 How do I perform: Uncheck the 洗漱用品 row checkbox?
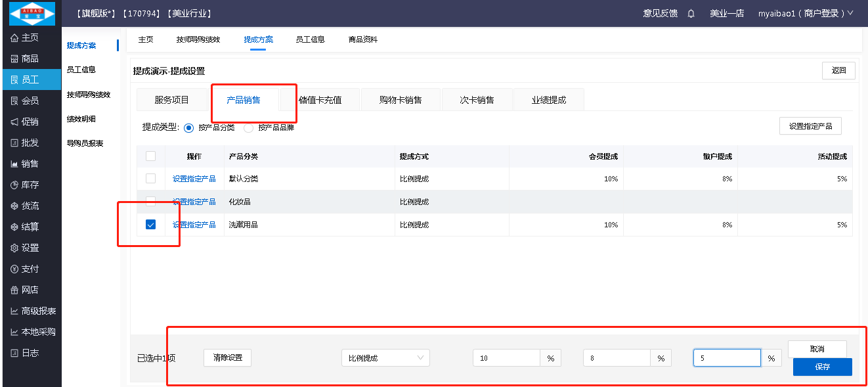point(150,225)
